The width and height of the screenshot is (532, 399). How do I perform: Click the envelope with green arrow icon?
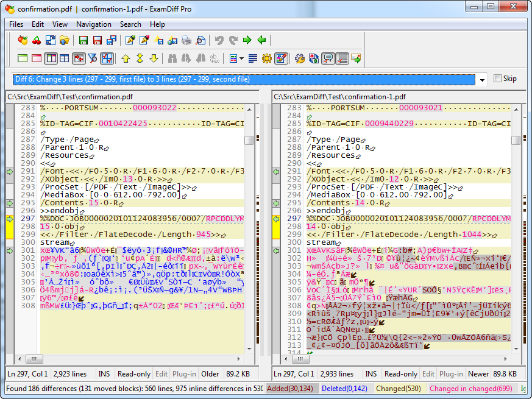(x=356, y=58)
